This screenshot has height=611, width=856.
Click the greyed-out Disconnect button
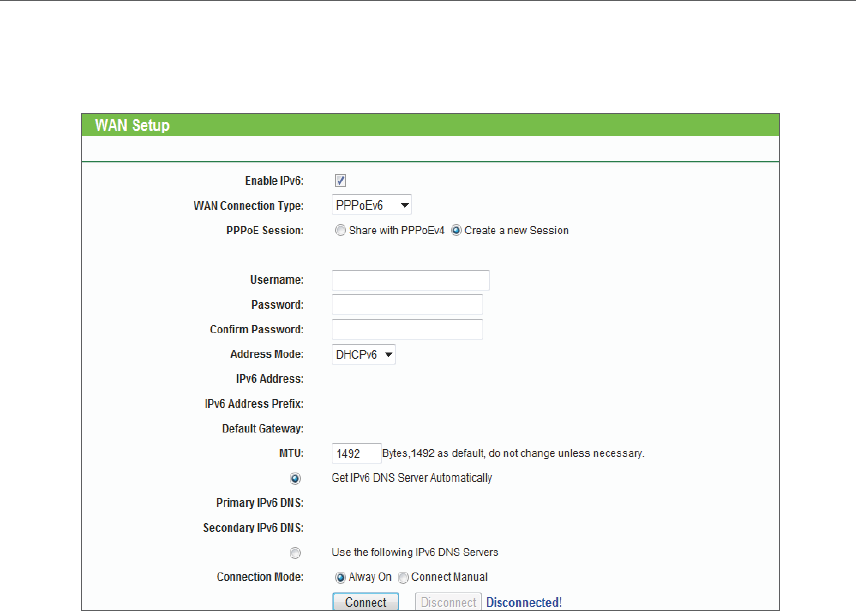click(448, 602)
